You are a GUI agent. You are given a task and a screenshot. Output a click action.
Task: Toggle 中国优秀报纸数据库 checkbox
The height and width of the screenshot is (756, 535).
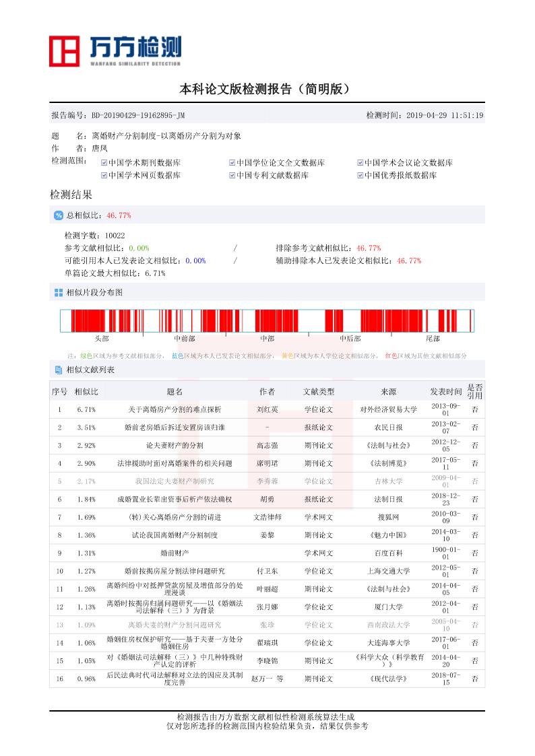pyautogui.click(x=360, y=176)
